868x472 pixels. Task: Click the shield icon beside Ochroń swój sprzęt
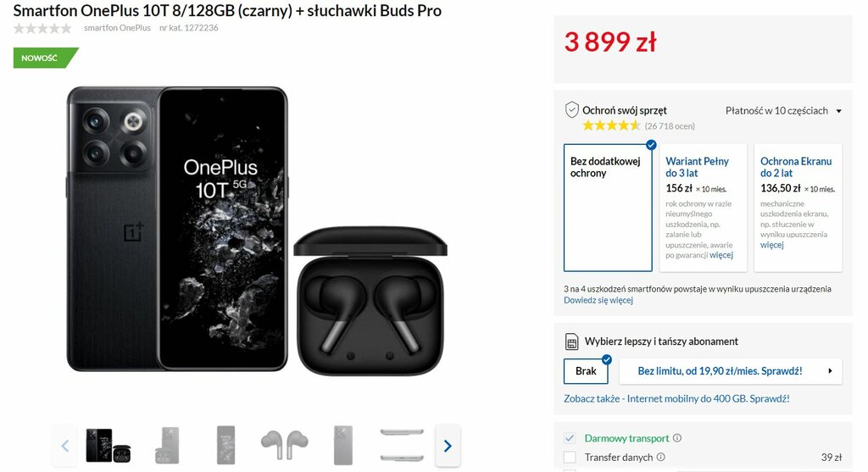571,110
